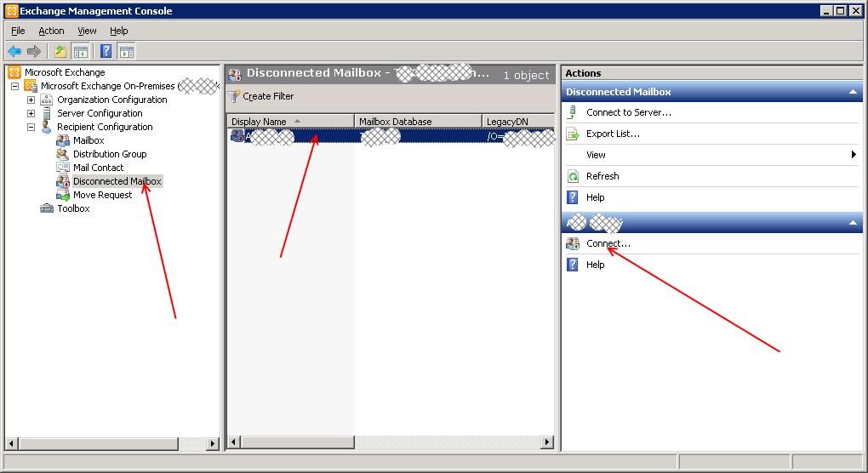Expand the Server Configuration node
Screen dimensions: 868x473
point(31,113)
